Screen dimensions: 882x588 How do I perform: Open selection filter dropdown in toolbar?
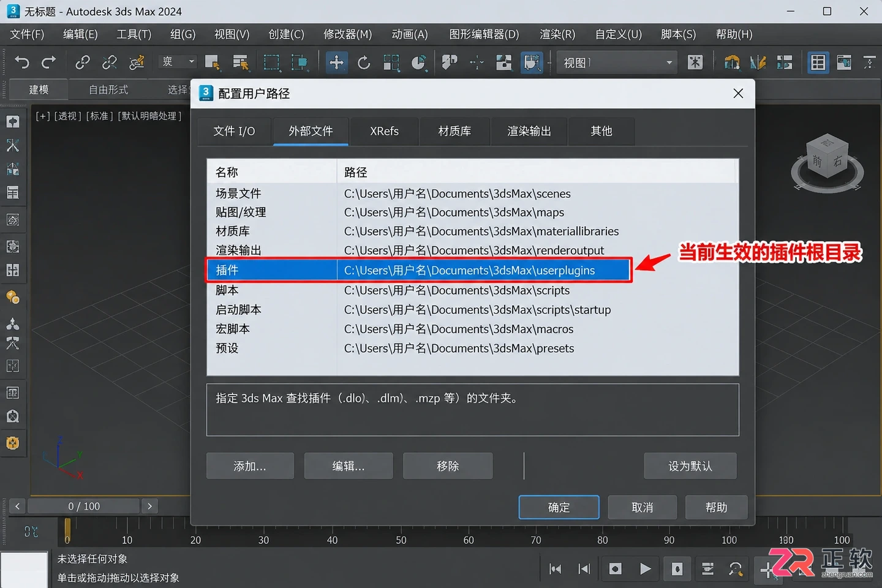pos(178,61)
